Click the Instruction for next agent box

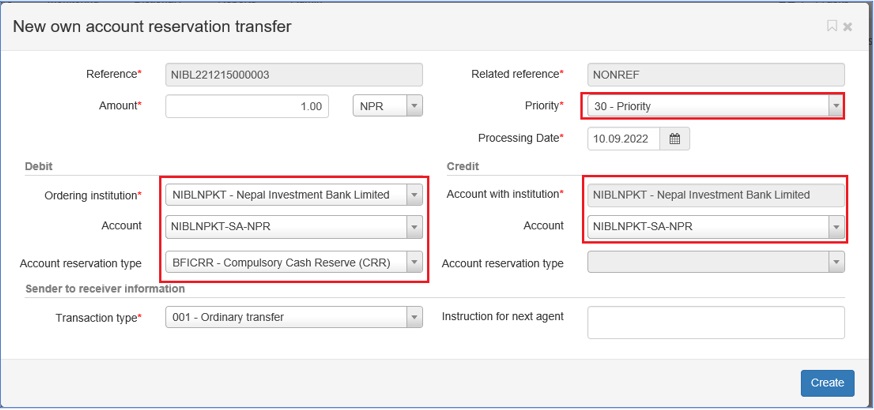tap(716, 322)
